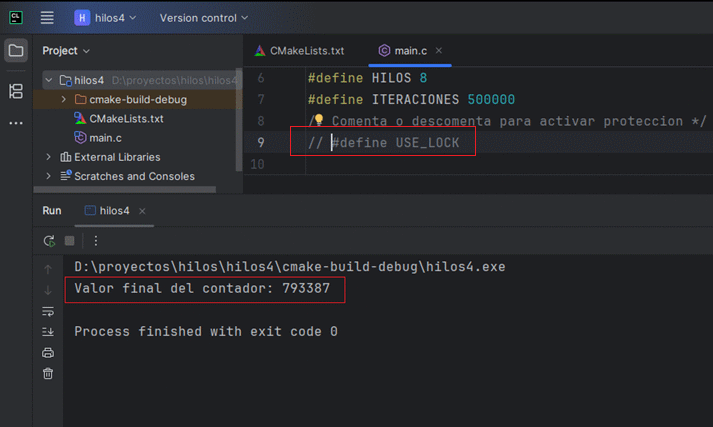Expand the cmake-build-debug folder
713x427 pixels.
click(x=64, y=100)
